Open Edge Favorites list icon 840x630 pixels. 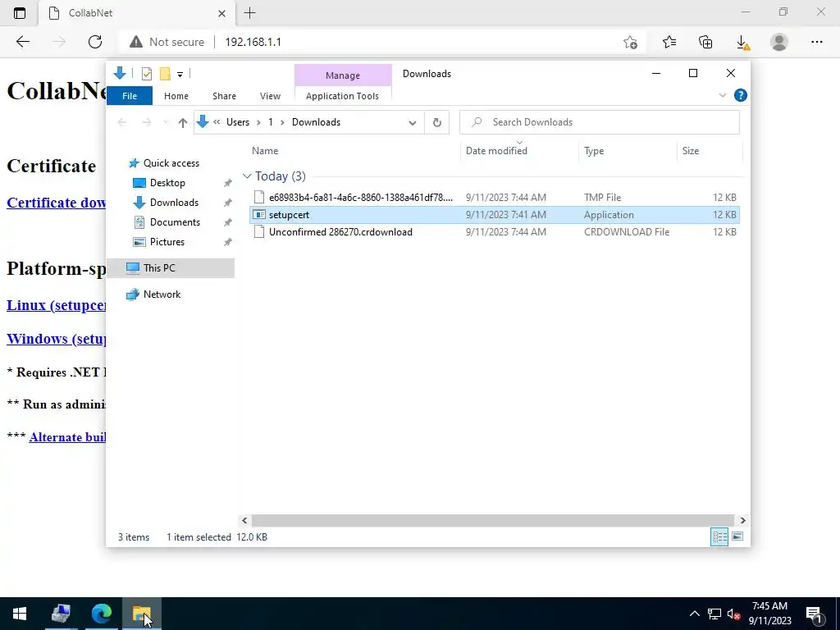coord(669,42)
